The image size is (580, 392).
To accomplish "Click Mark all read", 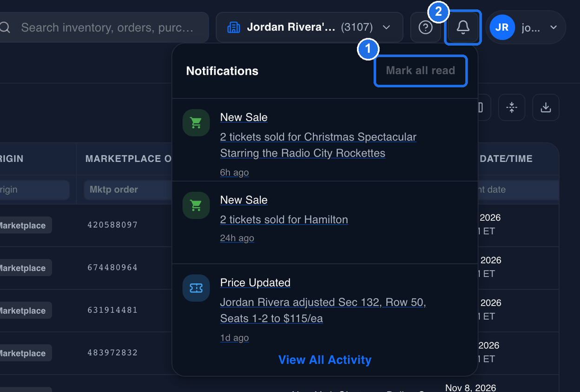I will [x=421, y=71].
